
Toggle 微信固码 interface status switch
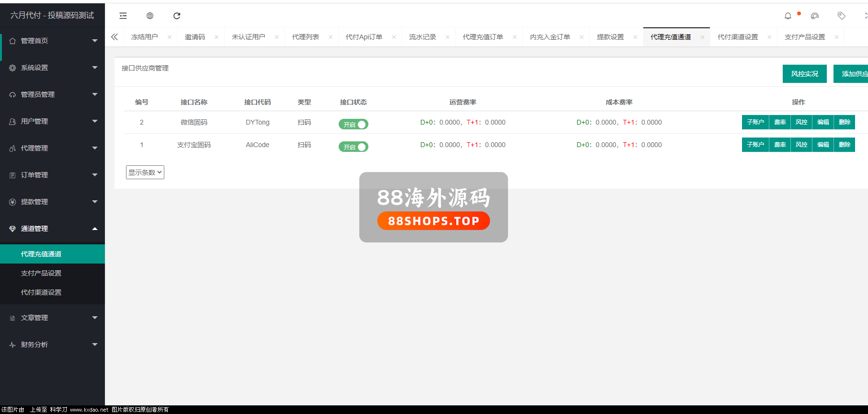[354, 124]
